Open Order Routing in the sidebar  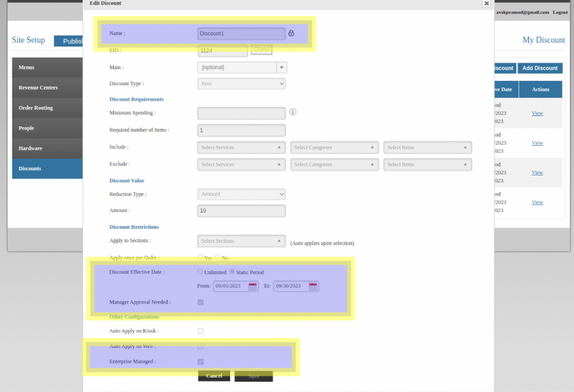click(x=47, y=108)
